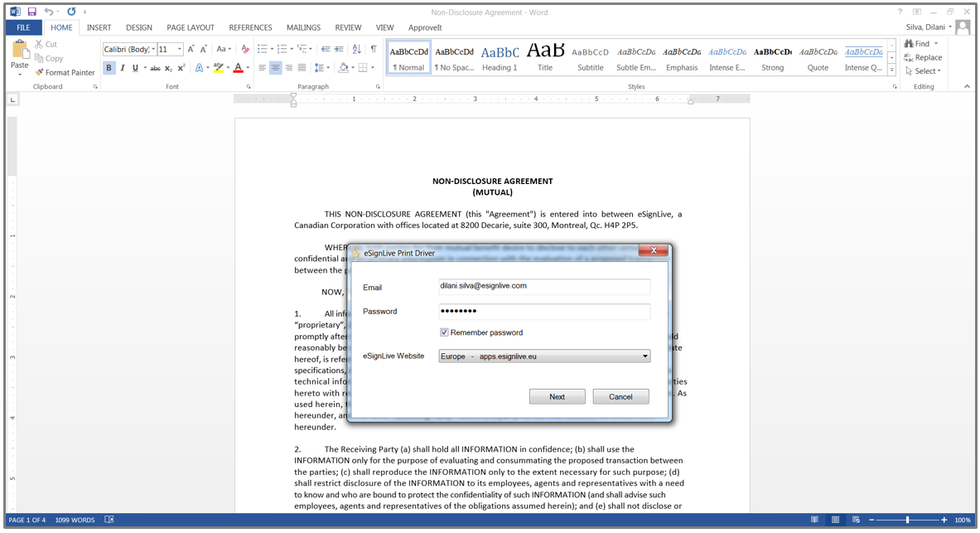Click the Email input field

[544, 287]
